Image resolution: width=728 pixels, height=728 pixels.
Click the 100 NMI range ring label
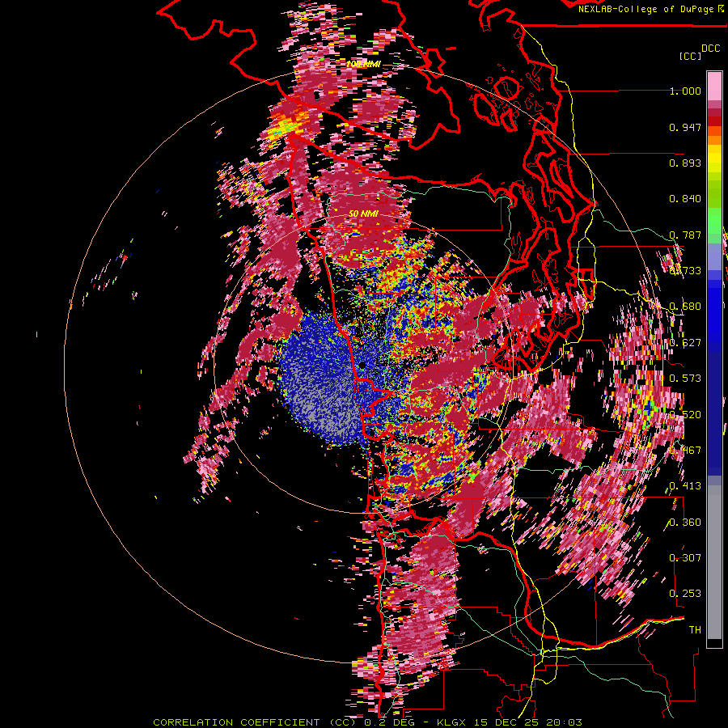pos(364,64)
